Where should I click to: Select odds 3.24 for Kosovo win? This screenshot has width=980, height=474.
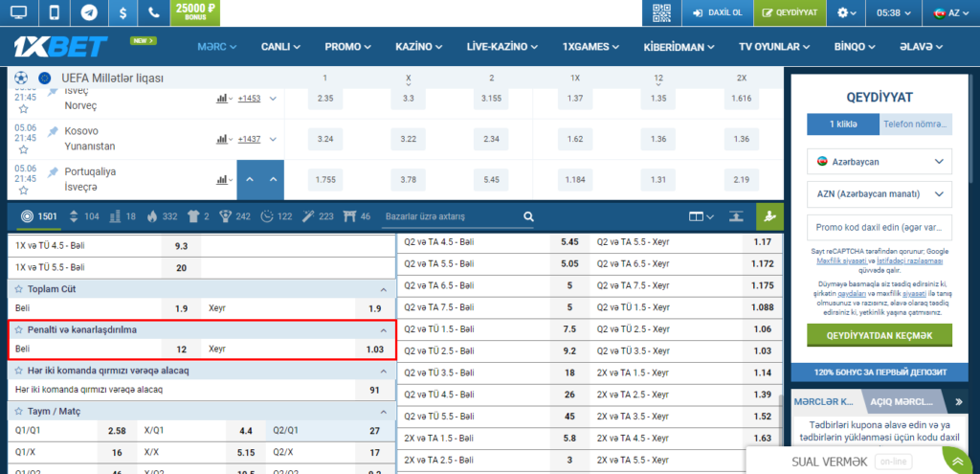point(325,139)
